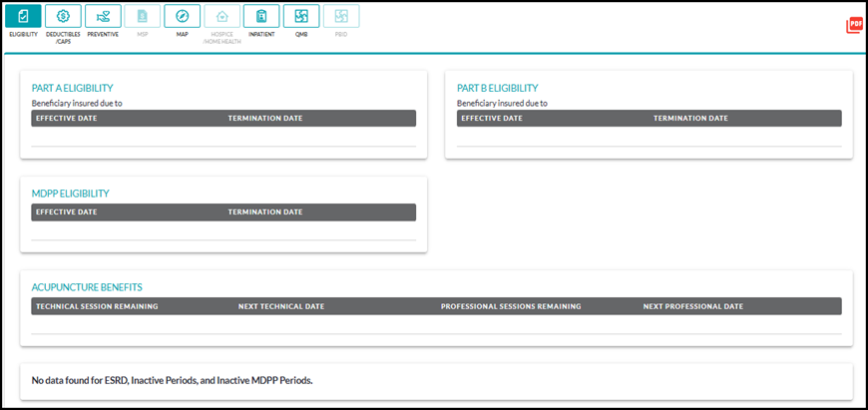
Task: Click the Acupuncture Benefits heading
Action: (x=86, y=287)
